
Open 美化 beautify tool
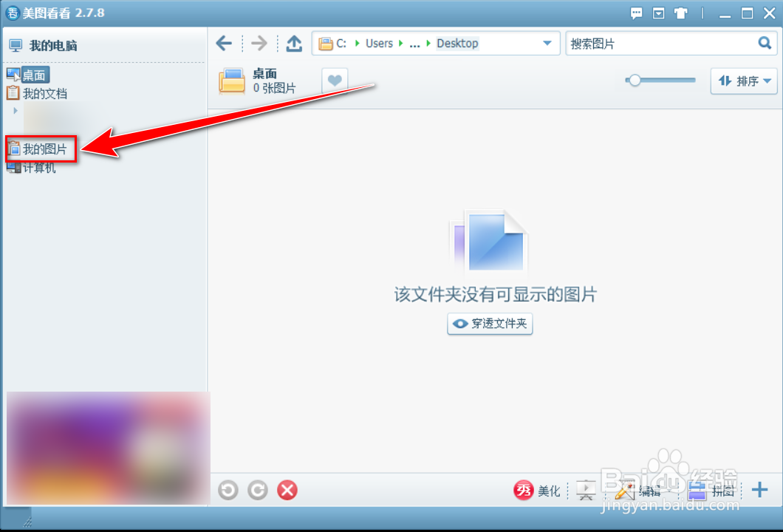537,491
